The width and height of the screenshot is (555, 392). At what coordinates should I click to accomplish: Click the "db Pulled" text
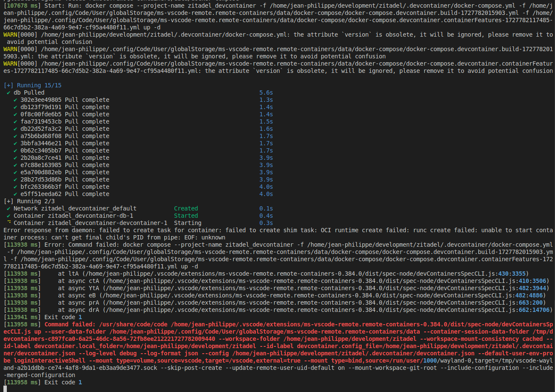click(29, 92)
